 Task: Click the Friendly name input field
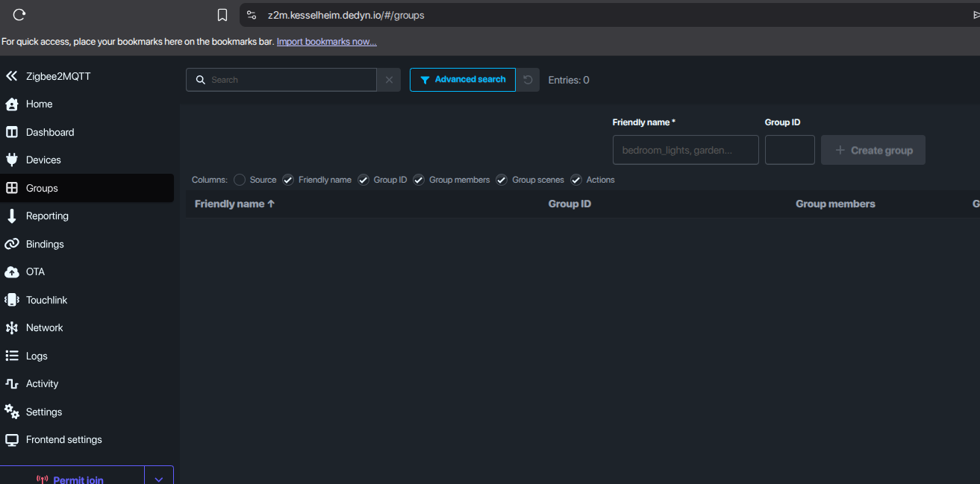(x=686, y=150)
